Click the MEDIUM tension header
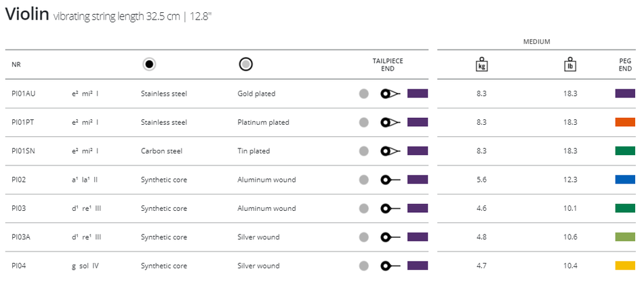 point(536,42)
